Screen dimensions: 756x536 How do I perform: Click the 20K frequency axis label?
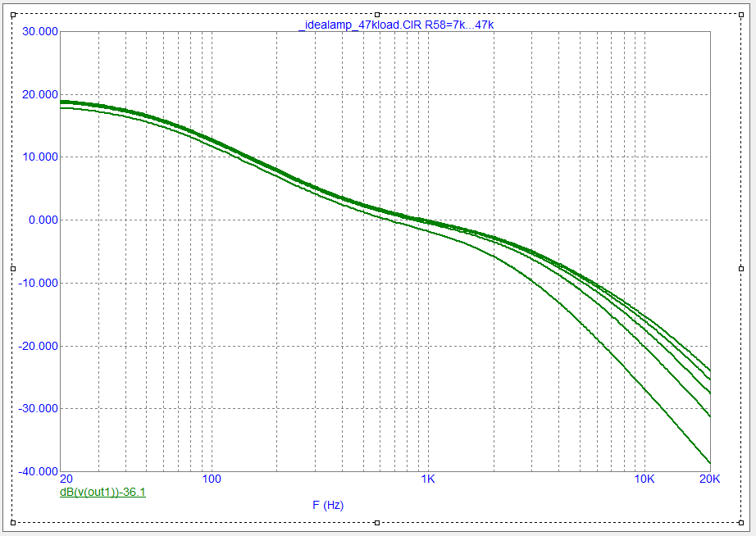click(x=710, y=479)
